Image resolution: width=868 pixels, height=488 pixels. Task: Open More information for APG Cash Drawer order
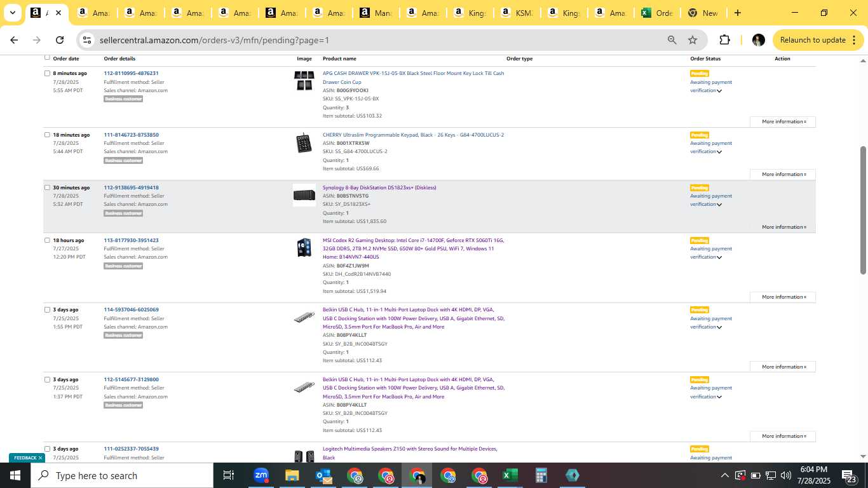coord(783,121)
